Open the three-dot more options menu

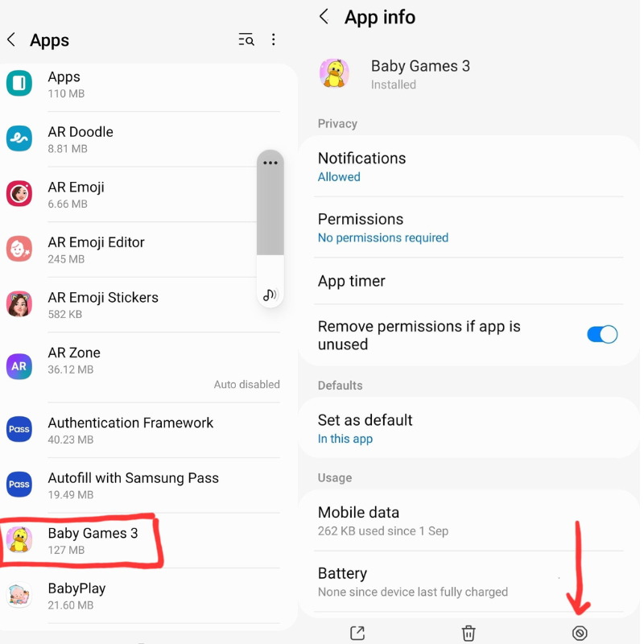pyautogui.click(x=274, y=39)
